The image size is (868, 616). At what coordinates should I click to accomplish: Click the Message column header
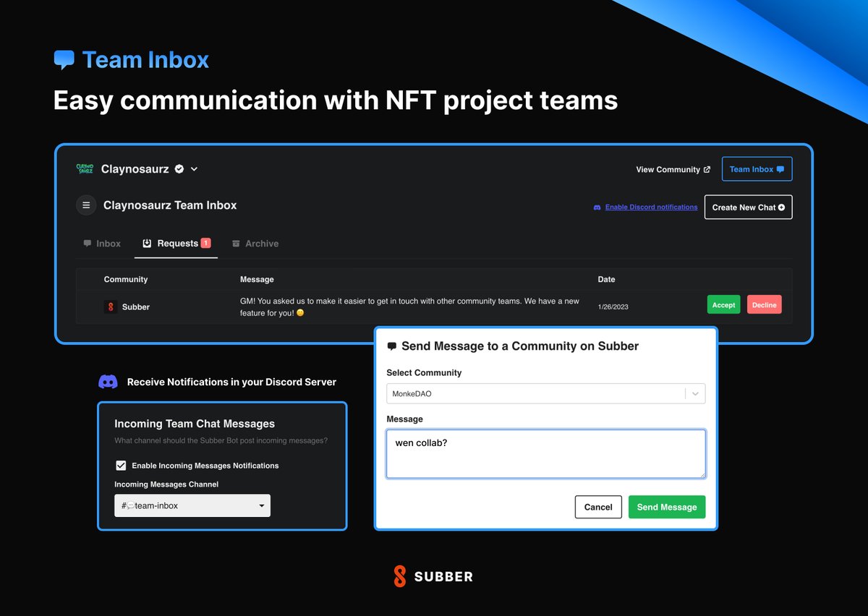click(257, 279)
